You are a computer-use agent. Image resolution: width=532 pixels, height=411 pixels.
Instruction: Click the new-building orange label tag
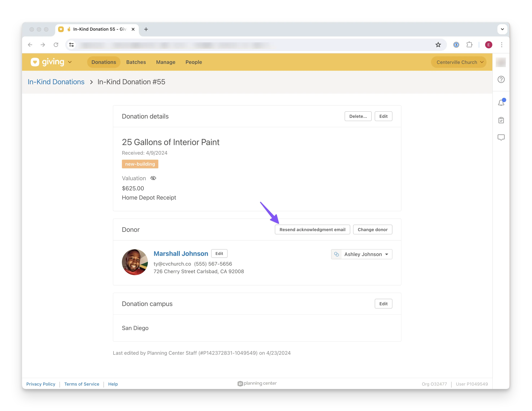[x=140, y=164]
